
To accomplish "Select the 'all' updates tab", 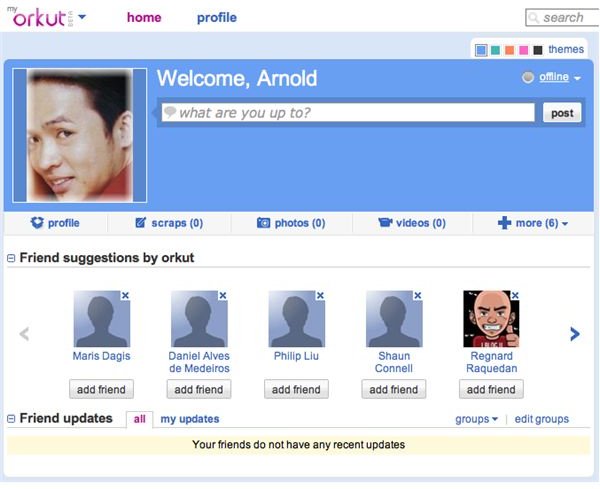I will (x=140, y=419).
